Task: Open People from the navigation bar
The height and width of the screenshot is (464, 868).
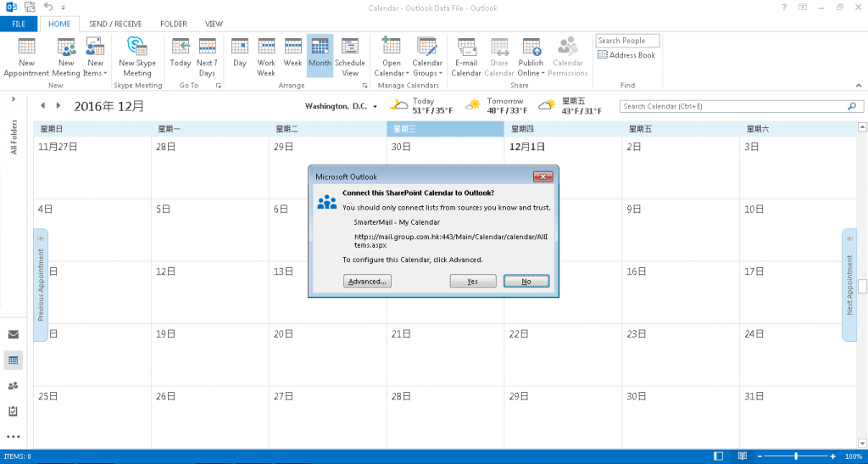Action: [14, 386]
